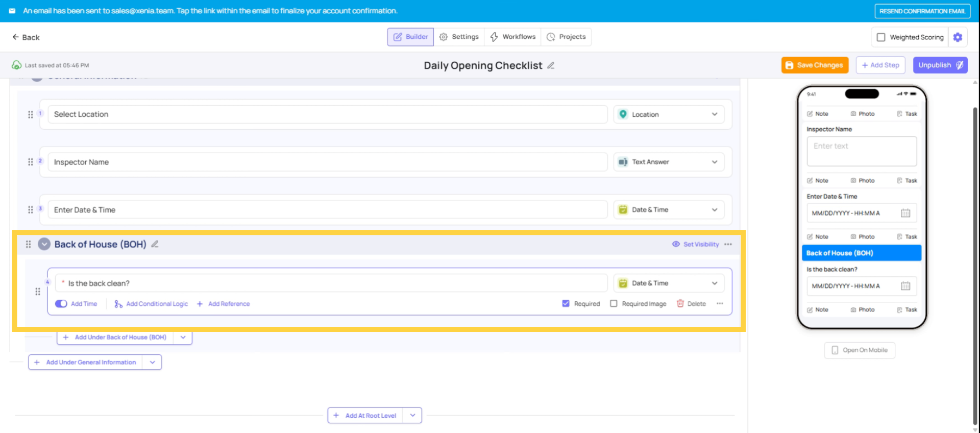Open the three-dot menu of the BOH section
Image resolution: width=980 pixels, height=433 pixels.
pos(728,245)
